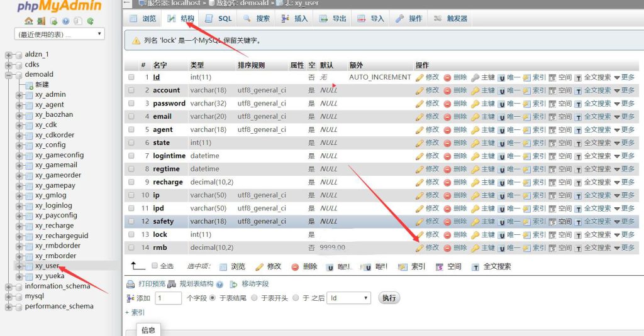Click the pencil edit icon for rmb row

click(419, 248)
